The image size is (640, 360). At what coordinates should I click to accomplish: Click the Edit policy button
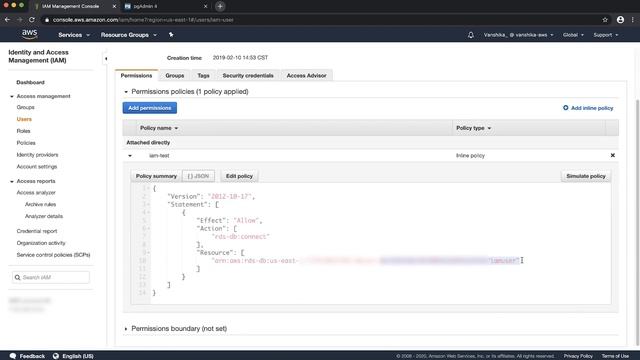tap(239, 176)
